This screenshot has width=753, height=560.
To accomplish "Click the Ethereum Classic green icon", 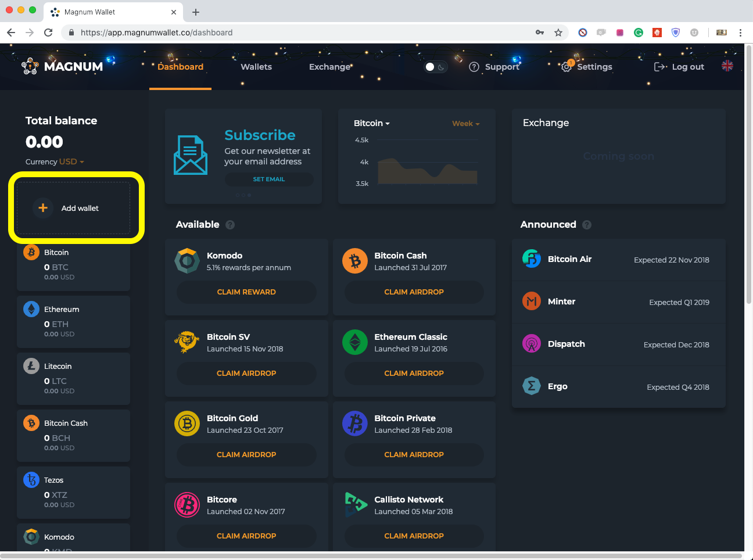I will [355, 342].
